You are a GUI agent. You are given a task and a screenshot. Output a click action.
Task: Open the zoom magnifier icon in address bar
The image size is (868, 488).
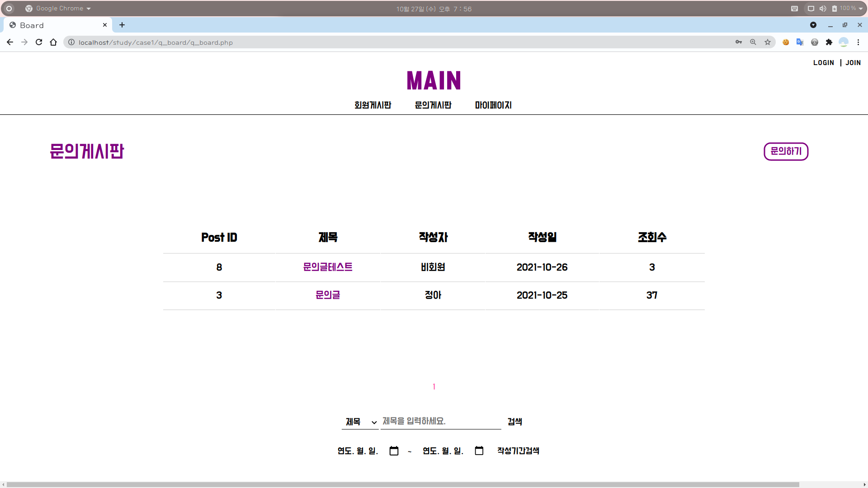tap(753, 42)
